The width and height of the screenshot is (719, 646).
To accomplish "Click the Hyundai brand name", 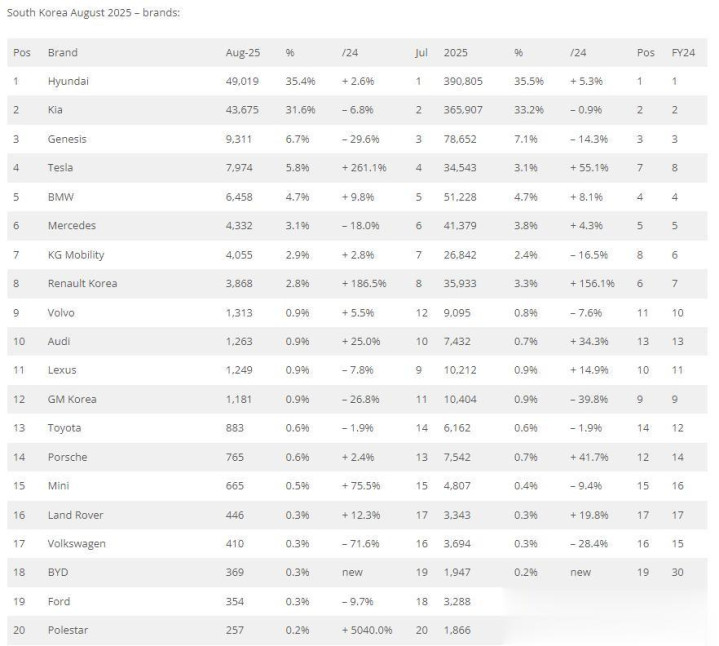I will [x=68, y=81].
